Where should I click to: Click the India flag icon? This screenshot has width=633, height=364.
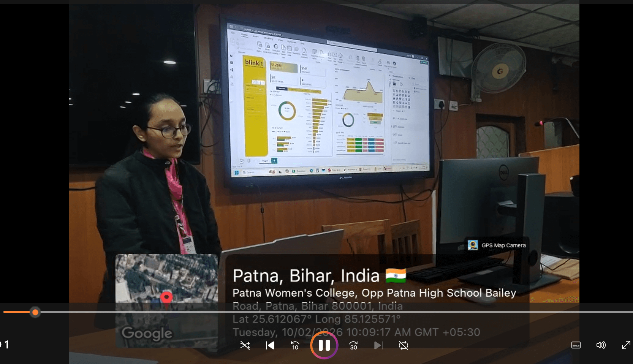coord(396,275)
